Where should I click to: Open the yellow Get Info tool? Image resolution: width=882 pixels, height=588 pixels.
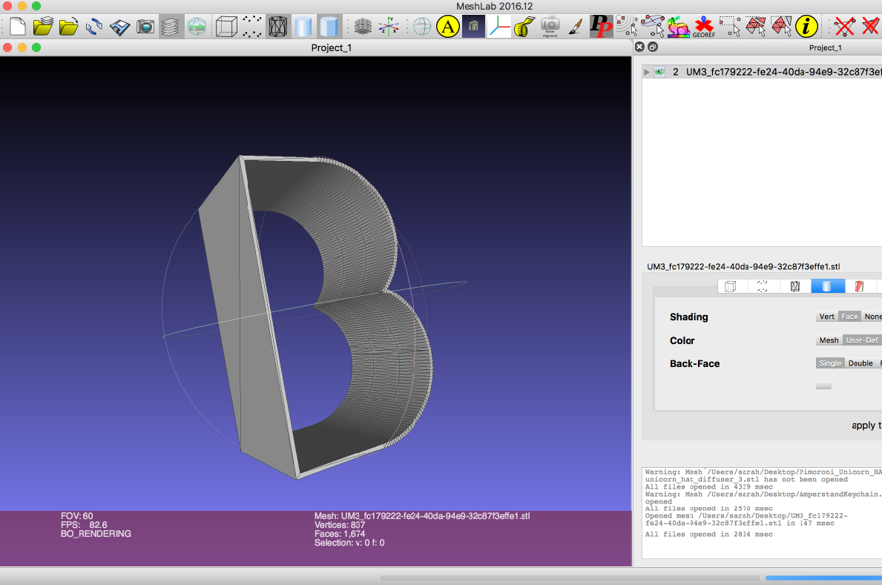tap(806, 27)
